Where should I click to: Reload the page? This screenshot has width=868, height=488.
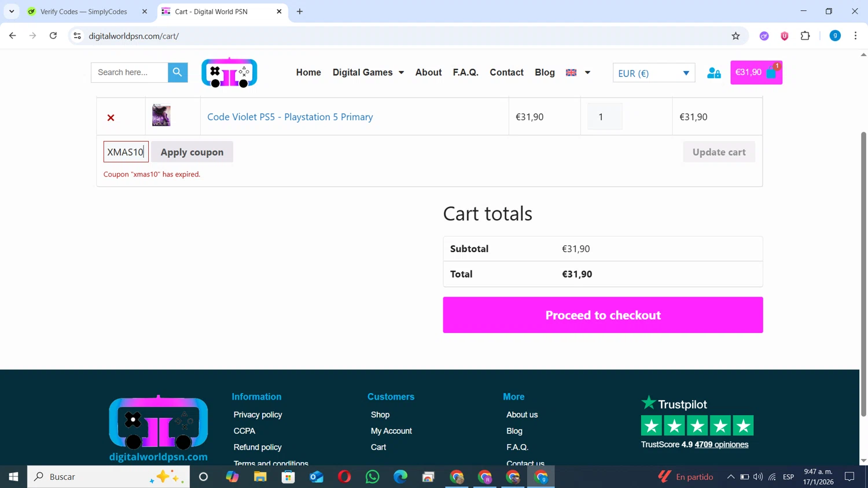(x=53, y=36)
